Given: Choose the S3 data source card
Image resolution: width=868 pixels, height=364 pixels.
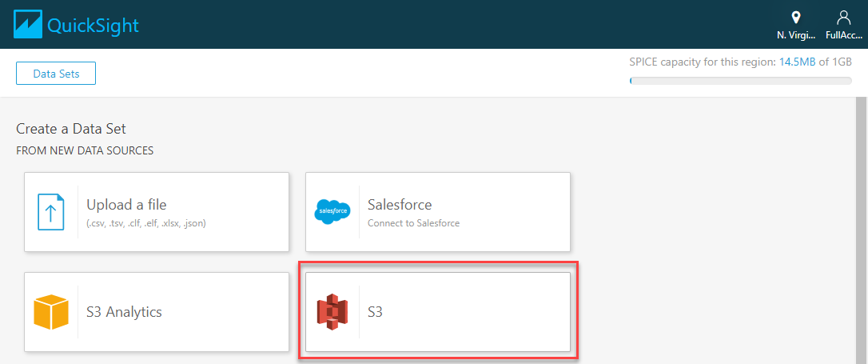Looking at the screenshot, I should click(x=438, y=312).
